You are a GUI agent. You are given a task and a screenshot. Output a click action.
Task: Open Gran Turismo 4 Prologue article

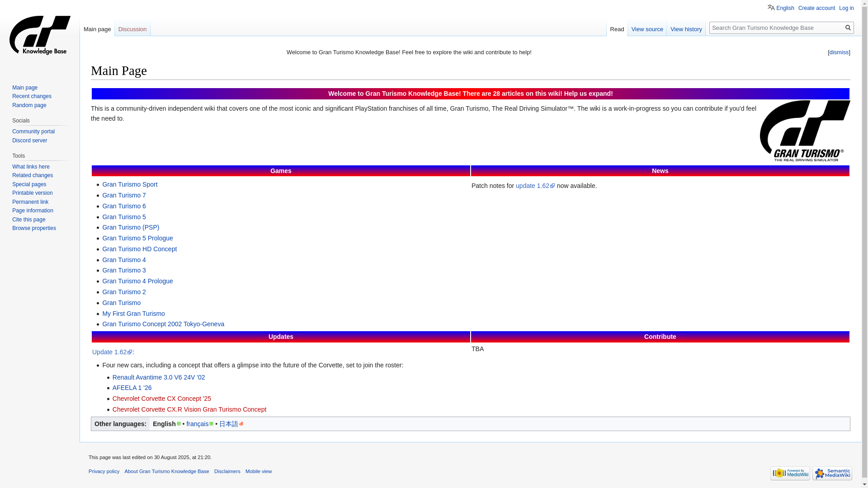(x=137, y=281)
